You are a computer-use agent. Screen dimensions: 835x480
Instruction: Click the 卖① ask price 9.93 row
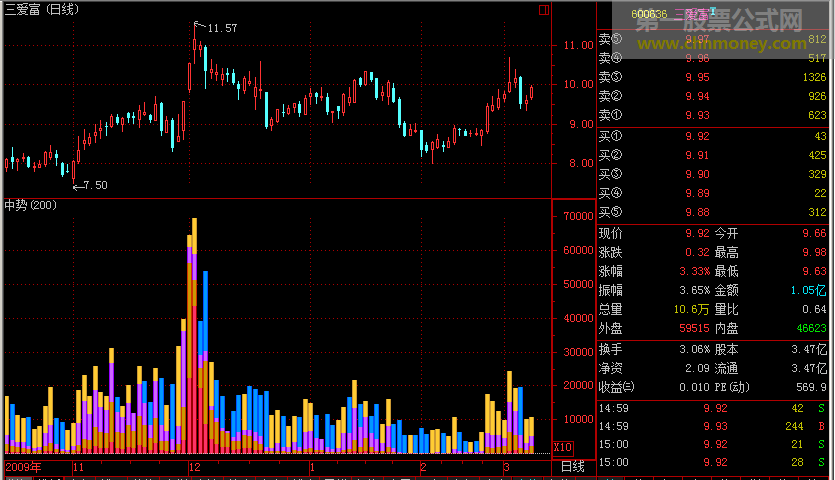714,116
